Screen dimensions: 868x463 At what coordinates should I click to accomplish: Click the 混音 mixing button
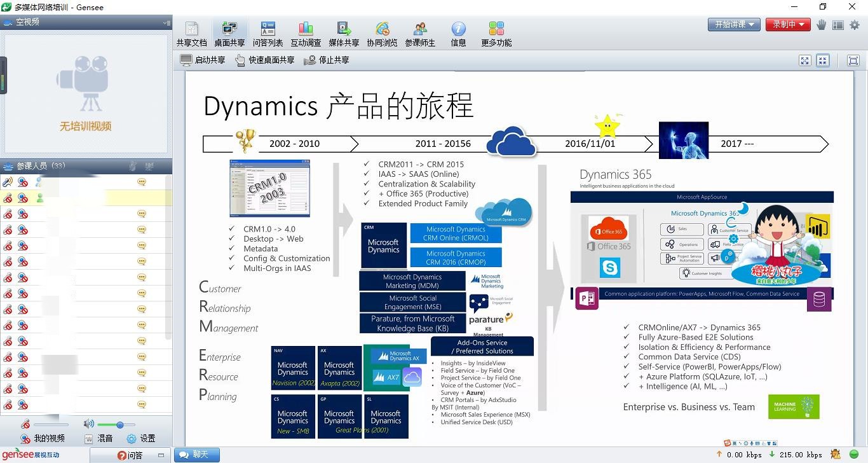99,438
